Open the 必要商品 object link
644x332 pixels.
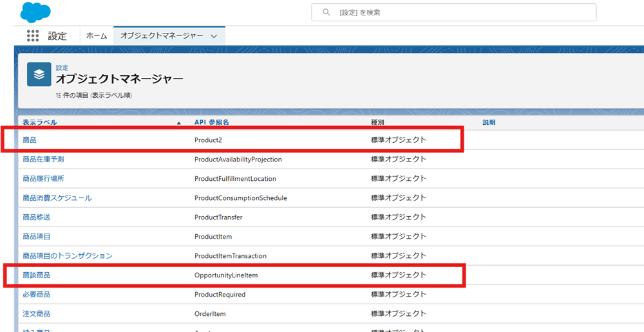coord(37,294)
